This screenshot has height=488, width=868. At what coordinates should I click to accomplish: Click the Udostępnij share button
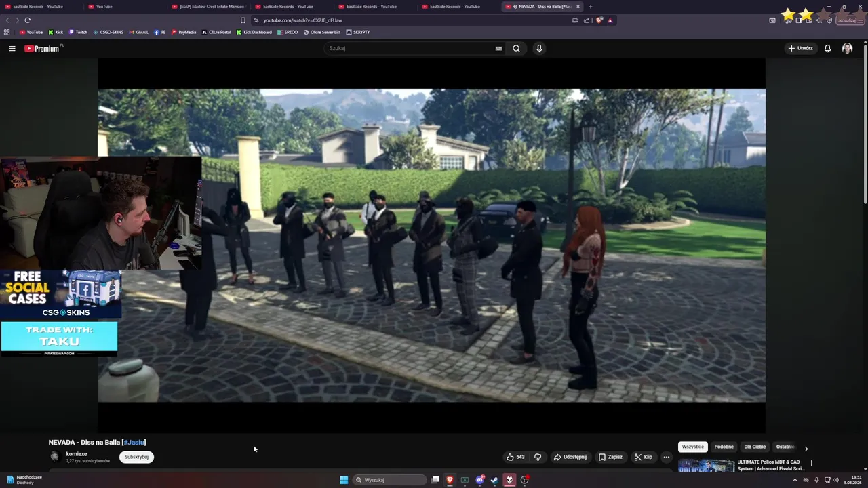point(570,457)
